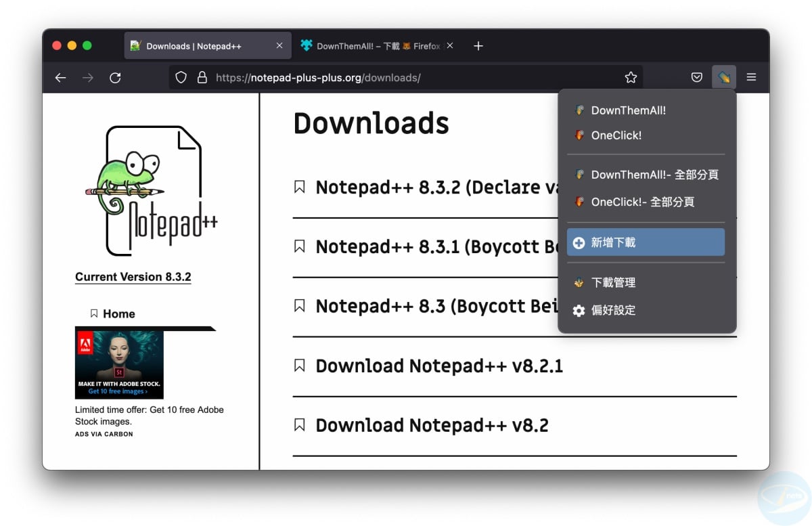Click the back navigation arrow

[60, 77]
